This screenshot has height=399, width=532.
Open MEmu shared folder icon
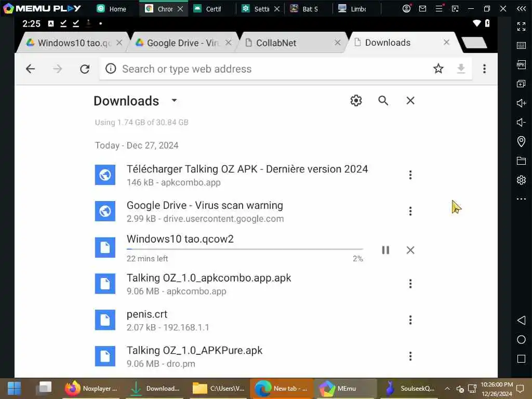click(x=521, y=161)
